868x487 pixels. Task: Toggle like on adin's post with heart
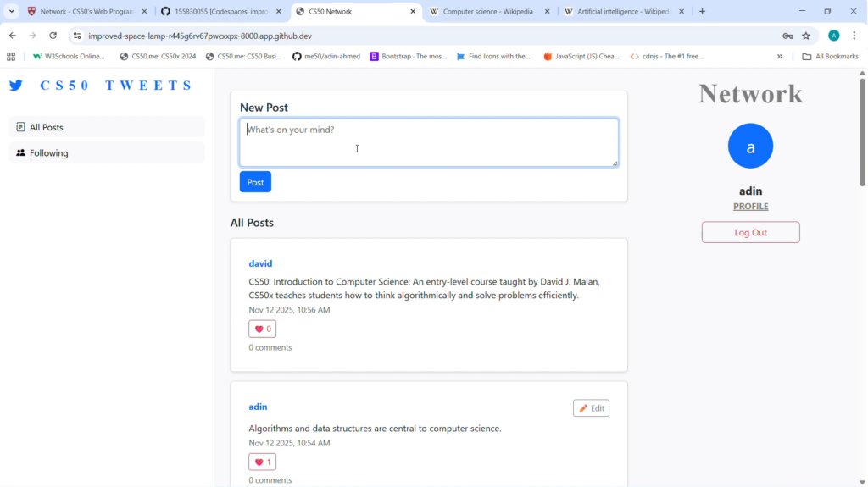click(x=263, y=462)
